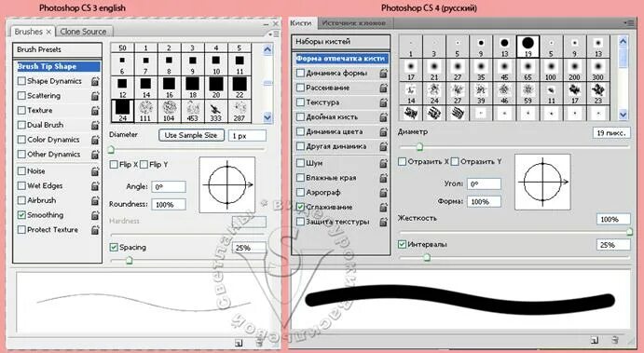Select Brush Tip Shape section
The width and height of the screenshot is (644, 353).
(58, 66)
